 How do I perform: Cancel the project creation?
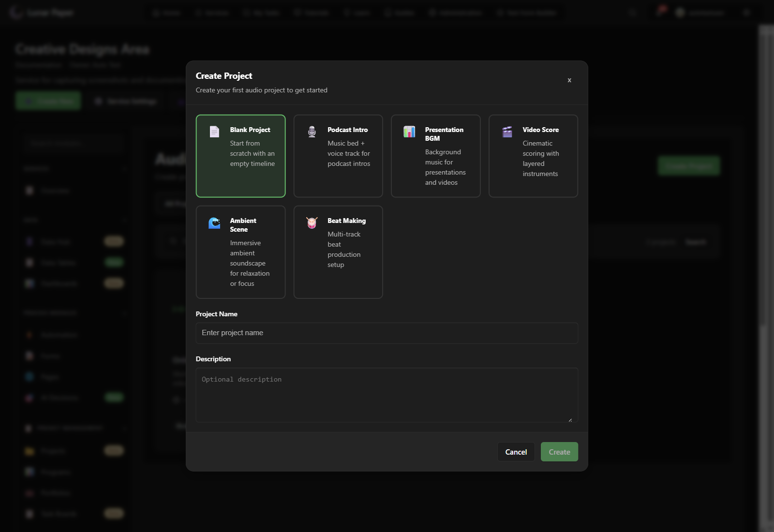(x=516, y=452)
